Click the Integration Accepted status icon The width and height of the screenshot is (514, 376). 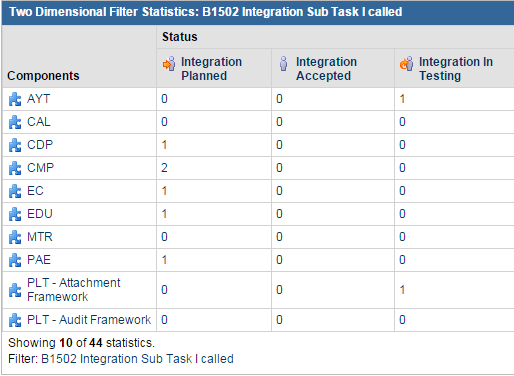coord(284,63)
